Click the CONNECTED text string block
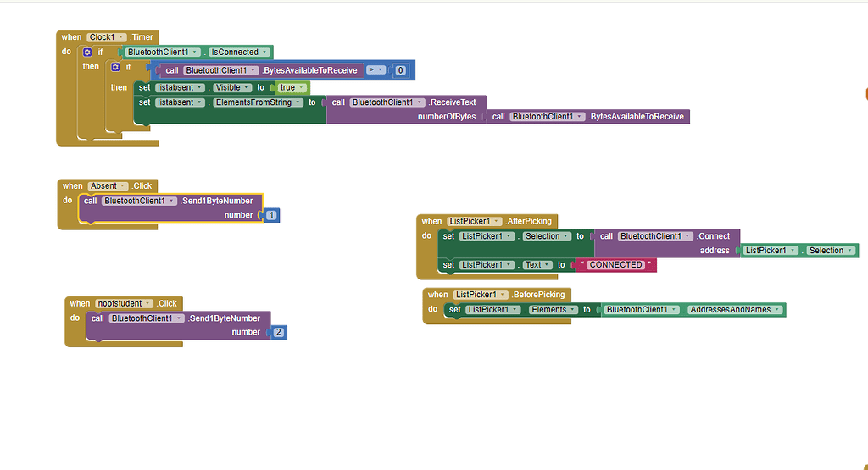 616,265
